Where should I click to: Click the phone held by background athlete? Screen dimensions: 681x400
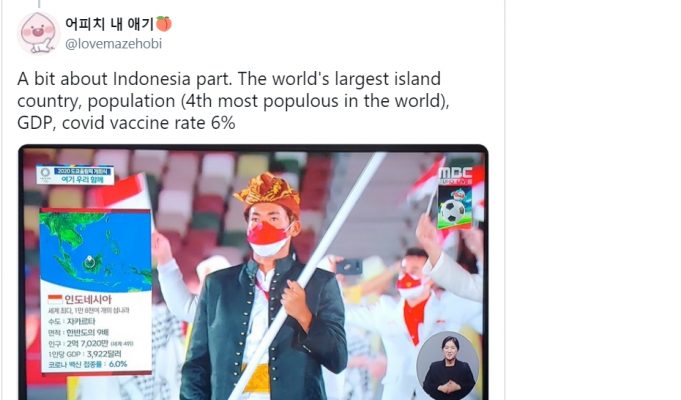point(349,266)
